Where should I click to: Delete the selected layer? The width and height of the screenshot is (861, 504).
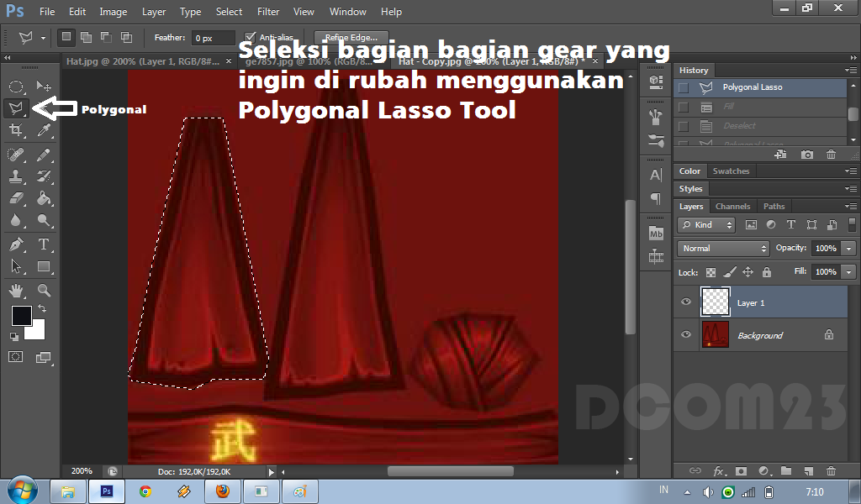[832, 470]
